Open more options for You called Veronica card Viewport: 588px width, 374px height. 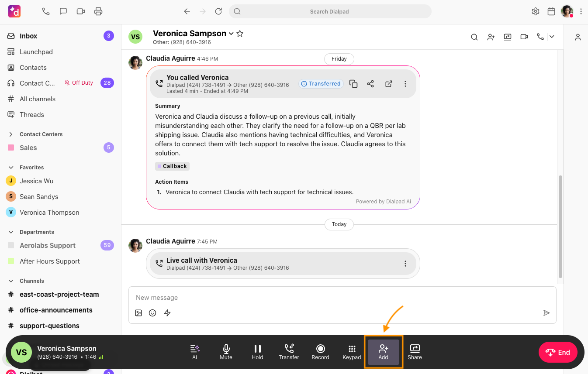click(x=405, y=84)
